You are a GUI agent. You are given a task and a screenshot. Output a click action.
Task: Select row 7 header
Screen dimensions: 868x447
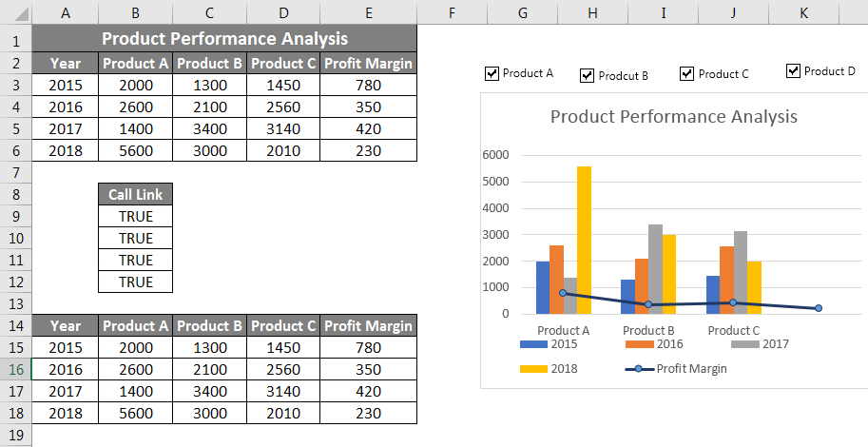point(16,173)
